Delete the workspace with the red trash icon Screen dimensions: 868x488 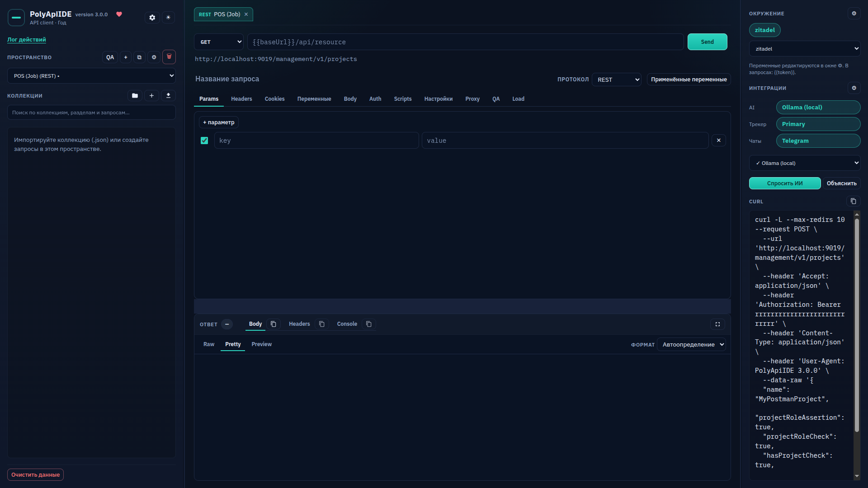[x=169, y=57]
